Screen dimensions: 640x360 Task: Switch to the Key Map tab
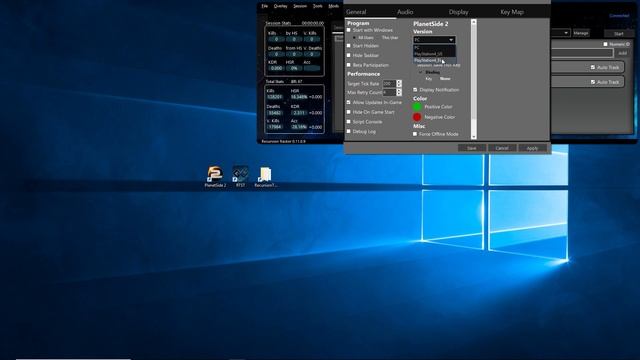[512, 12]
